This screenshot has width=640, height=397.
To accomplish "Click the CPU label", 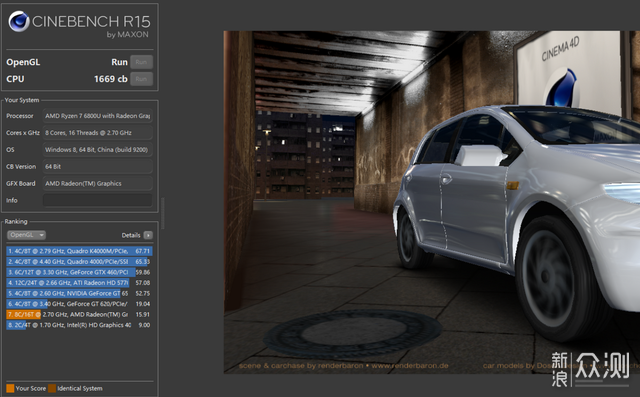I will 15,79.
